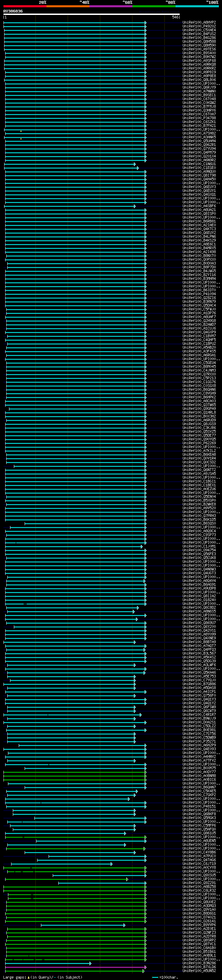Open hit UniRef100_Q8H588
The height and width of the screenshot is (980, 222).
[x=199, y=42]
